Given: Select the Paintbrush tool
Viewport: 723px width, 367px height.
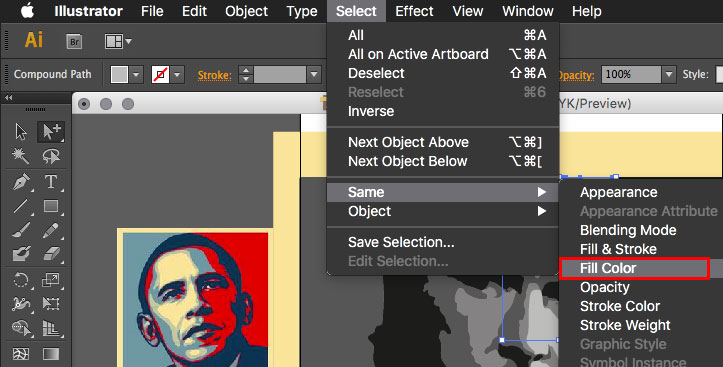Looking at the screenshot, I should pos(21,230).
